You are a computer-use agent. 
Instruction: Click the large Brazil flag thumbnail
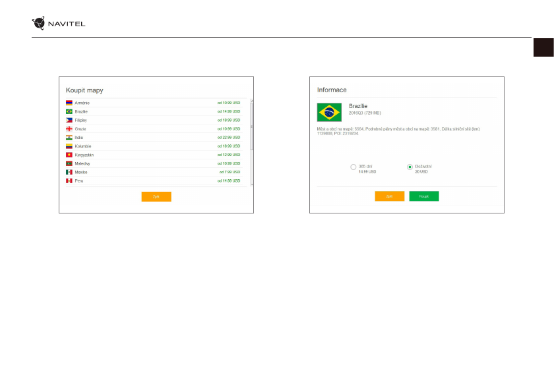330,112
